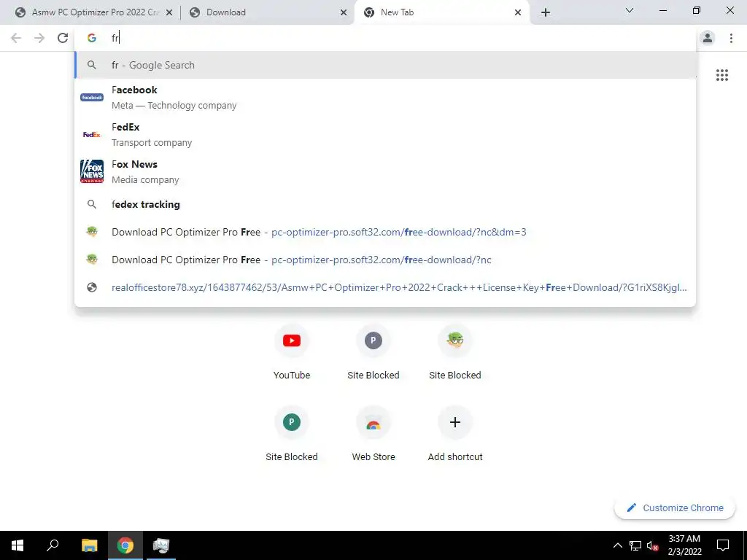Select the FedEx suggestion

point(385,135)
